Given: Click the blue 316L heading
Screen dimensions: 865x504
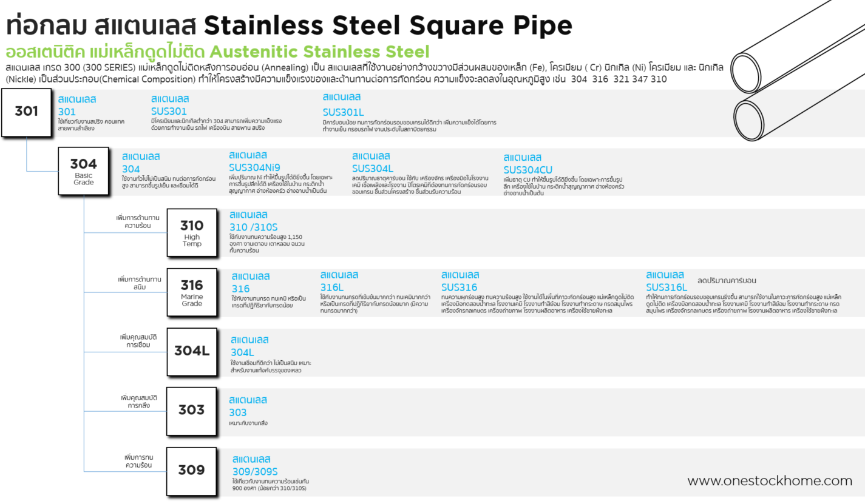Looking at the screenshot, I should (332, 287).
